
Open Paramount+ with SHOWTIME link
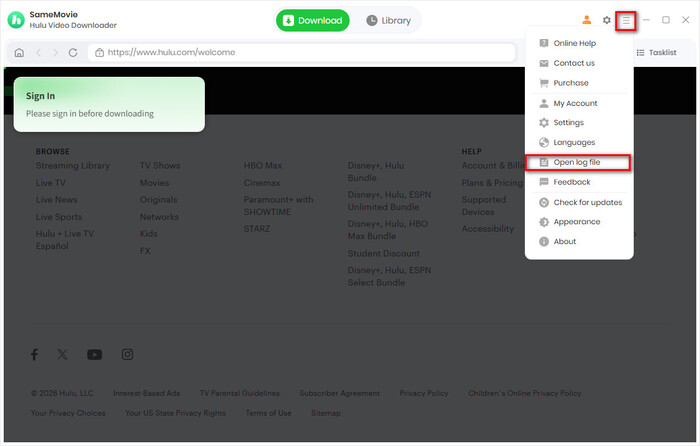(279, 206)
